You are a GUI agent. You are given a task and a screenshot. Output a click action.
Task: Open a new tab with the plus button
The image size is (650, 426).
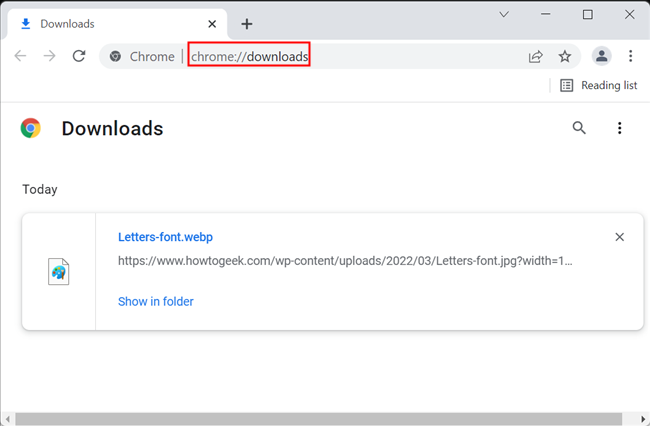click(x=247, y=24)
